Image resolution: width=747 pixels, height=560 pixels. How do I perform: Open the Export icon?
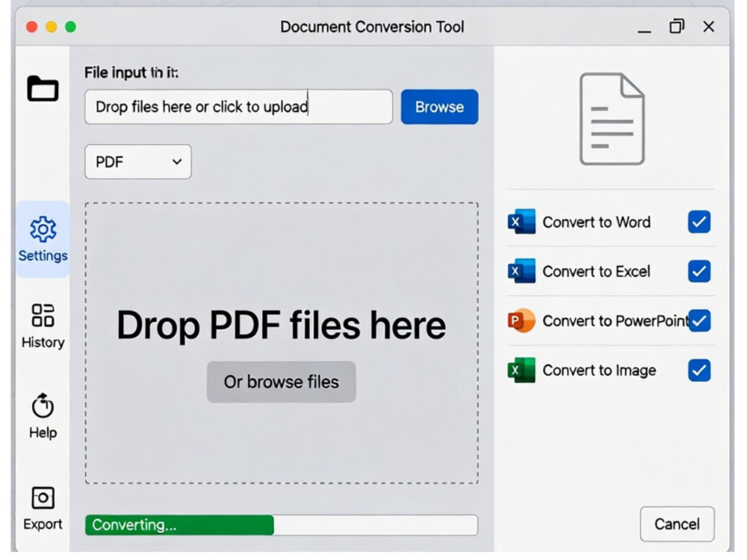point(43,498)
